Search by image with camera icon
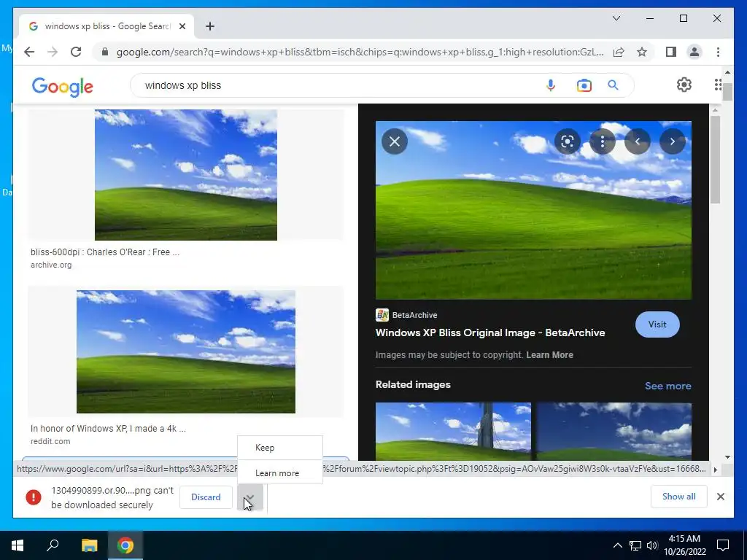This screenshot has height=560, width=747. 584,85
